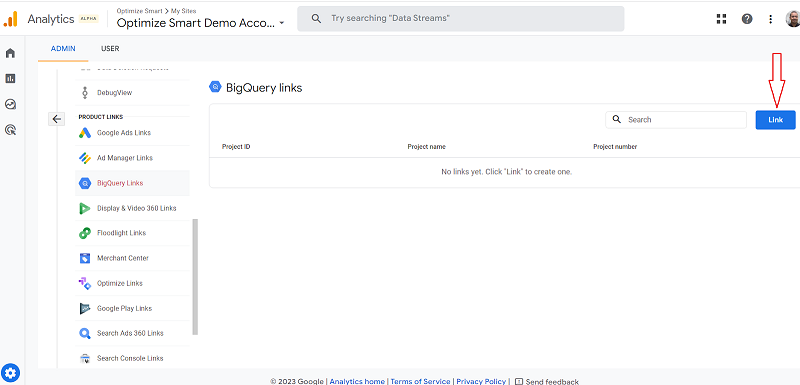Open the Google apps grid icon

pyautogui.click(x=721, y=19)
